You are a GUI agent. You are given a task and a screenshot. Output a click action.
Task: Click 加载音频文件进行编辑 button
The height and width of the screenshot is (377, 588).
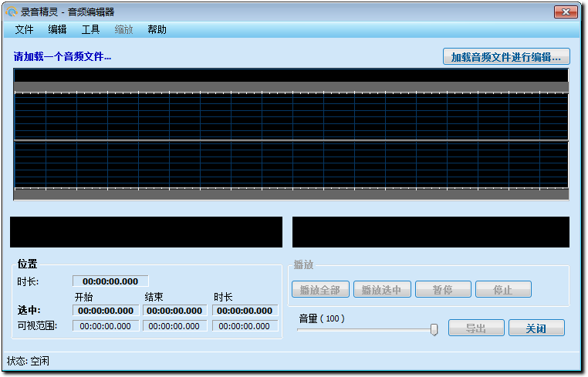[506, 56]
